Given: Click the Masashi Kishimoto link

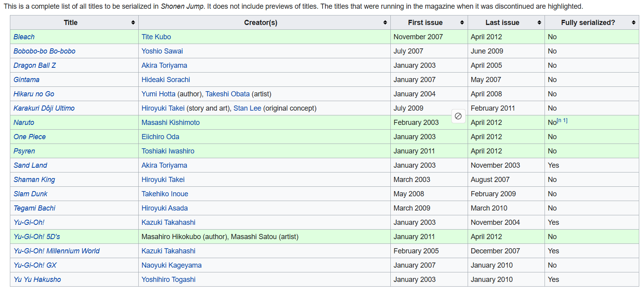Looking at the screenshot, I should click(x=170, y=123).
